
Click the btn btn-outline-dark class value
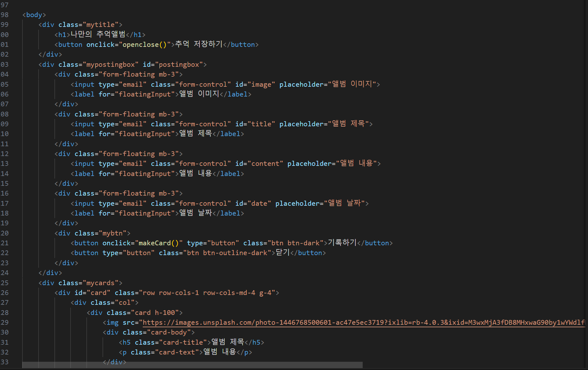(227, 253)
